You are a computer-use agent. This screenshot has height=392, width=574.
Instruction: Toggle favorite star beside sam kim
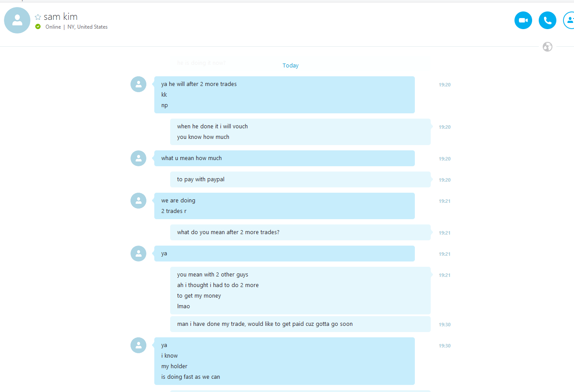pyautogui.click(x=38, y=17)
